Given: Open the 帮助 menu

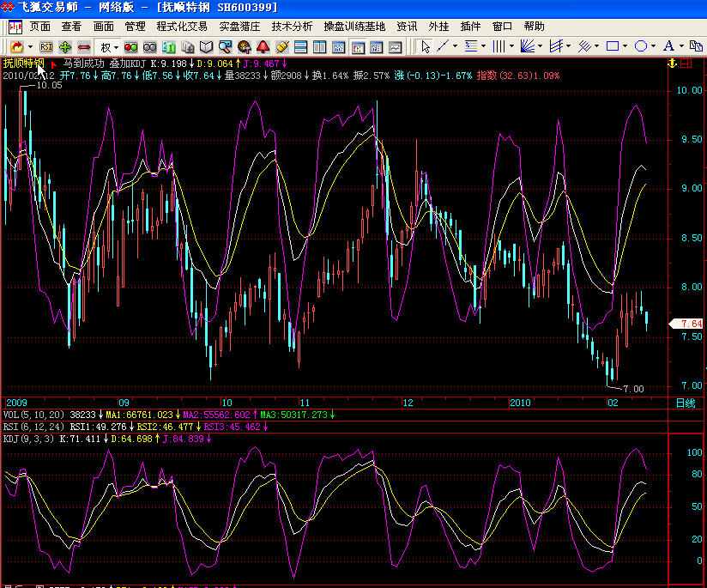Looking at the screenshot, I should (534, 27).
